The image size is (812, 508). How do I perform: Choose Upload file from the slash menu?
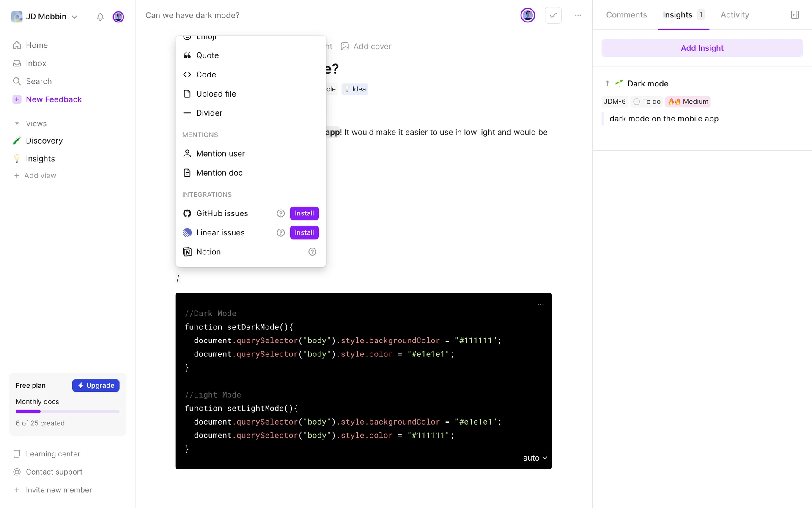216,94
